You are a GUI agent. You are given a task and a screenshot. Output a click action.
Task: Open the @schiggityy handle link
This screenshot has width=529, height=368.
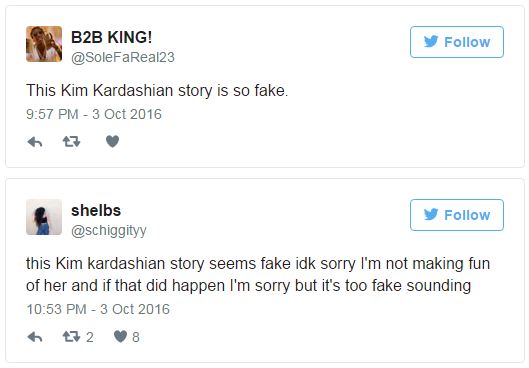(x=109, y=231)
